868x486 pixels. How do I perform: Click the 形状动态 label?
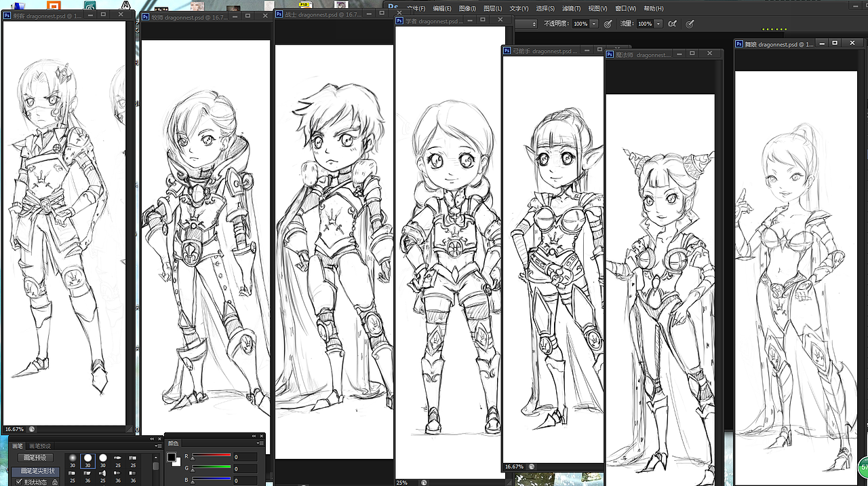[x=35, y=482]
